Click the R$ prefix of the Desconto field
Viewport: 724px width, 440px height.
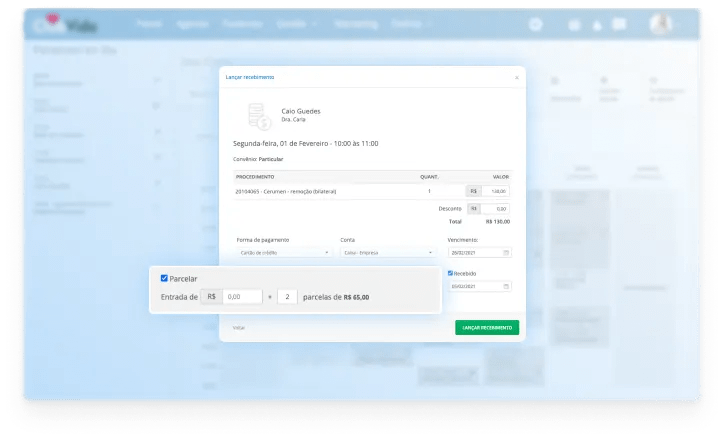click(473, 209)
